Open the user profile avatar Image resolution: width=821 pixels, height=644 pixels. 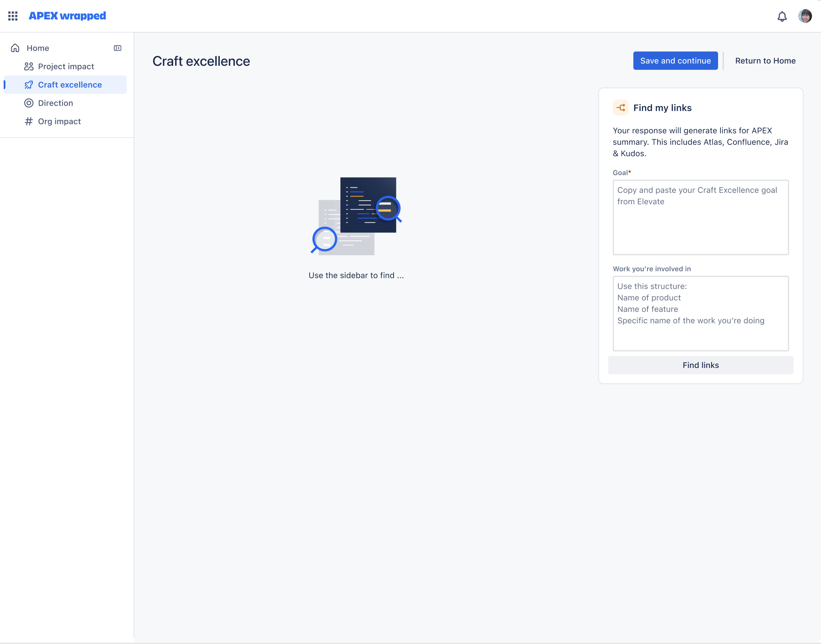[805, 16]
